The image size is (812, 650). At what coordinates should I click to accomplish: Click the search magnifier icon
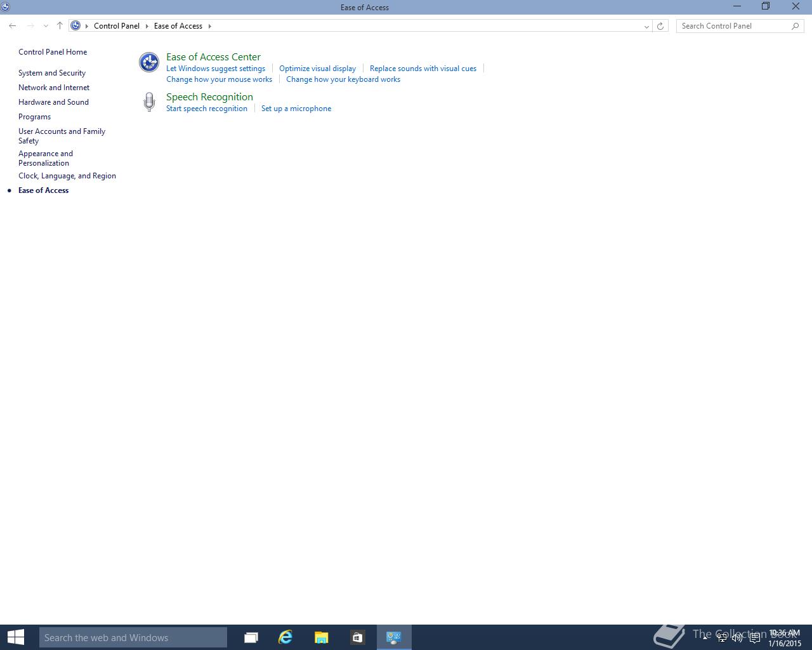tap(796, 26)
